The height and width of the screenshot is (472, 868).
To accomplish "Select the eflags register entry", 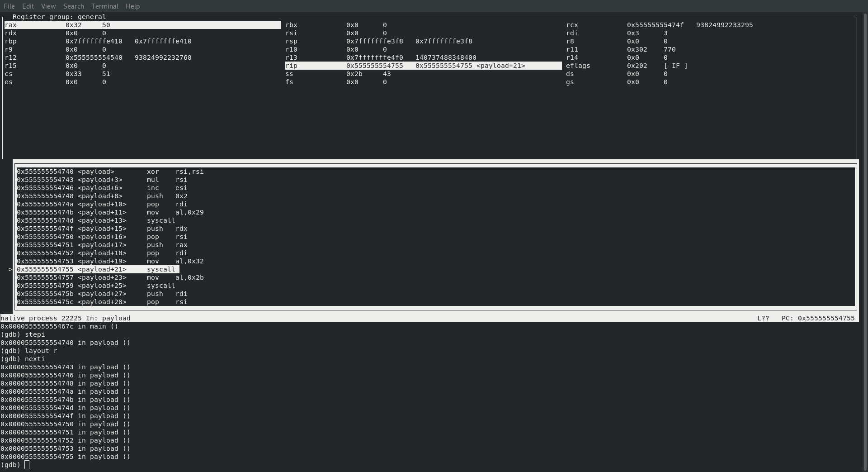I will (x=579, y=66).
